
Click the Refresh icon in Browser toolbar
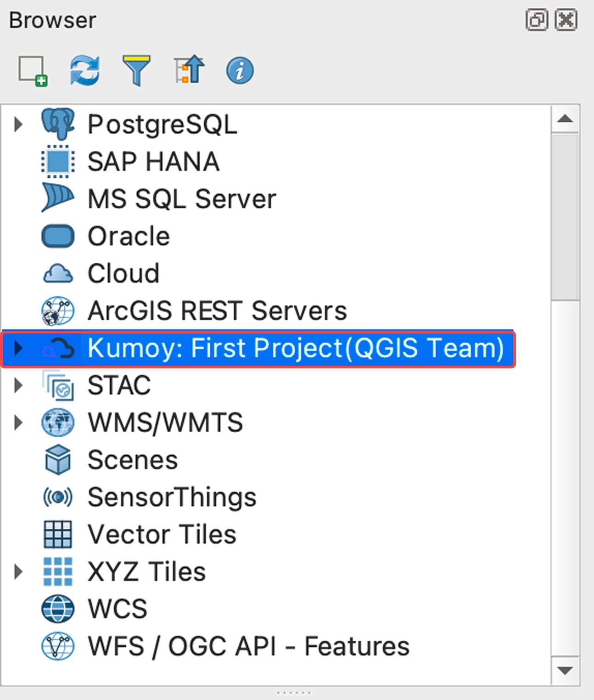click(x=84, y=70)
